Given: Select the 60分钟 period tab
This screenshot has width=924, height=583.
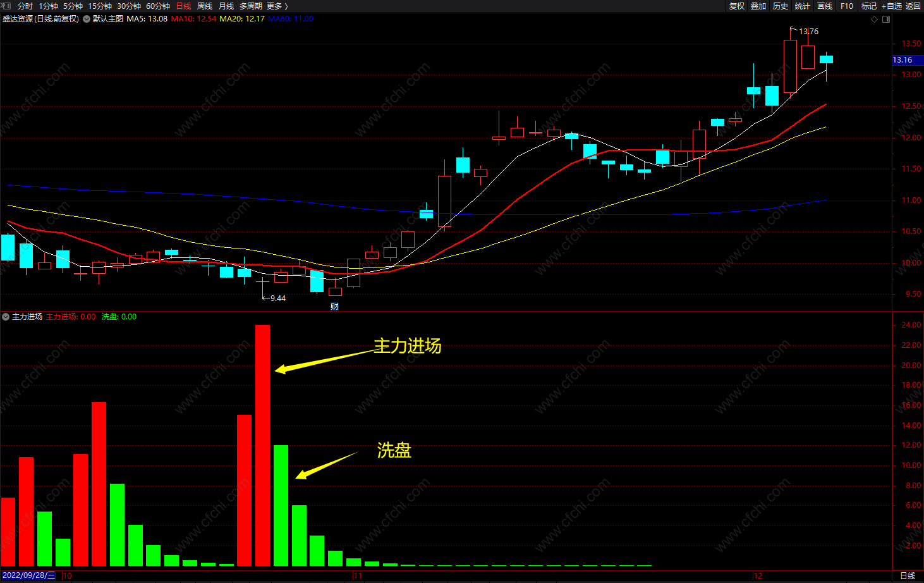Looking at the screenshot, I should pos(158,6).
